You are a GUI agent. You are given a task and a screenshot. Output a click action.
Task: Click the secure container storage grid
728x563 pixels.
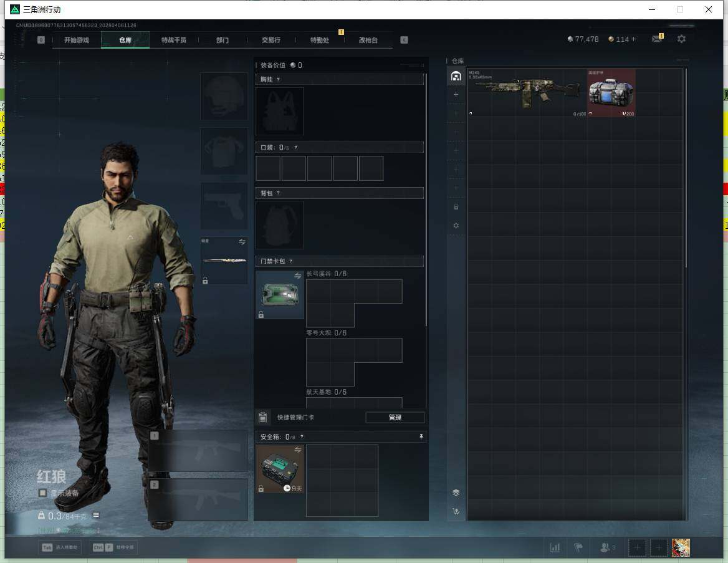coord(342,481)
